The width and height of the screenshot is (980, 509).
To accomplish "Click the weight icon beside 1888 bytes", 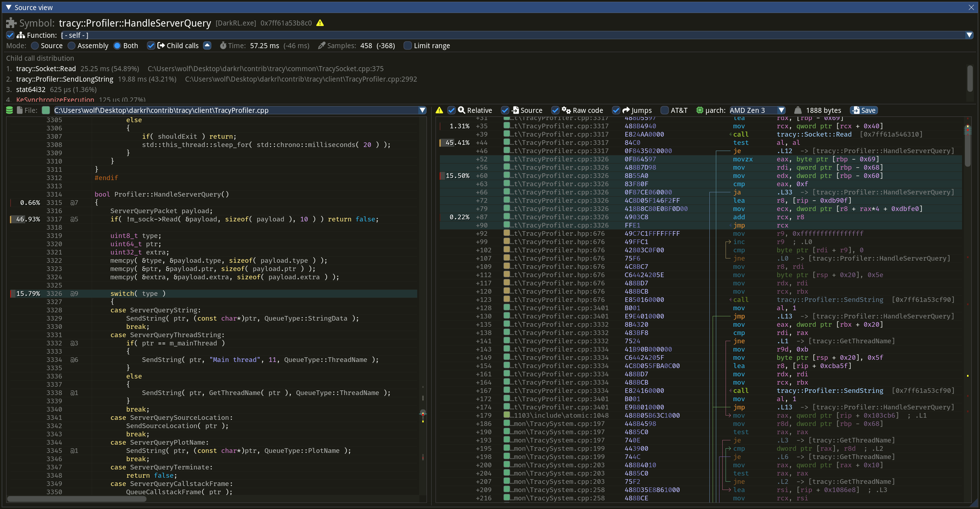I will coord(798,110).
